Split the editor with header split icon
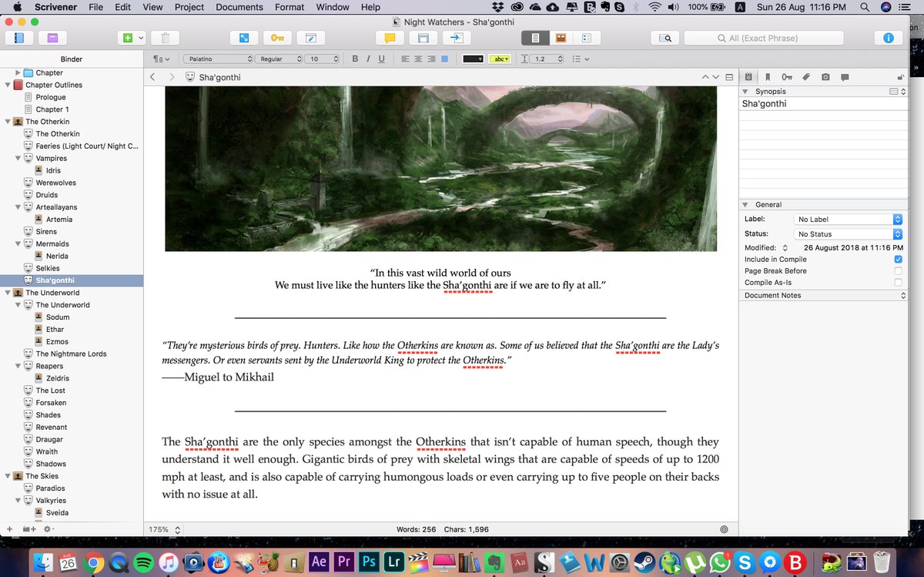Image resolution: width=924 pixels, height=577 pixels. (729, 77)
